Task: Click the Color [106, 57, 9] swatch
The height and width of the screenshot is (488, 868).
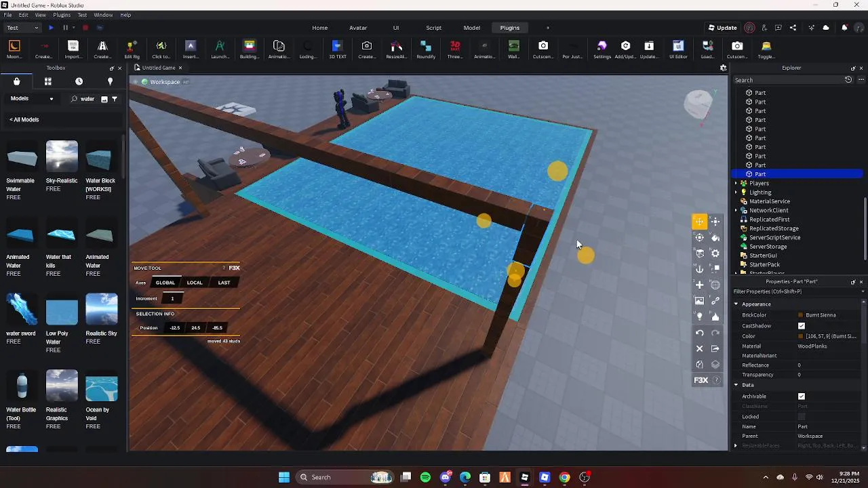Action: 801,336
